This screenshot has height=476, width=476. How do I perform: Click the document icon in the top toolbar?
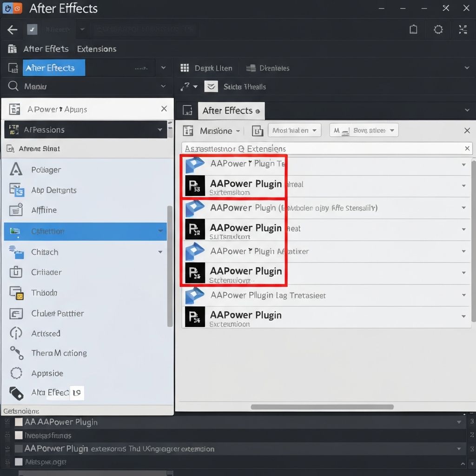413,29
